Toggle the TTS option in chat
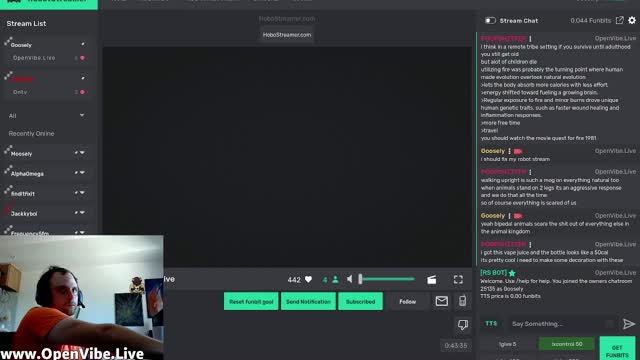This screenshot has width=640, height=360. point(491,323)
